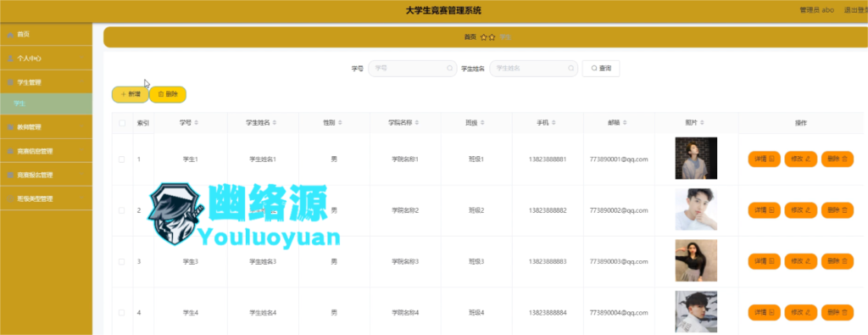The image size is (868, 335).
Task: Click 删除 for 学生4 row
Action: [x=837, y=313]
